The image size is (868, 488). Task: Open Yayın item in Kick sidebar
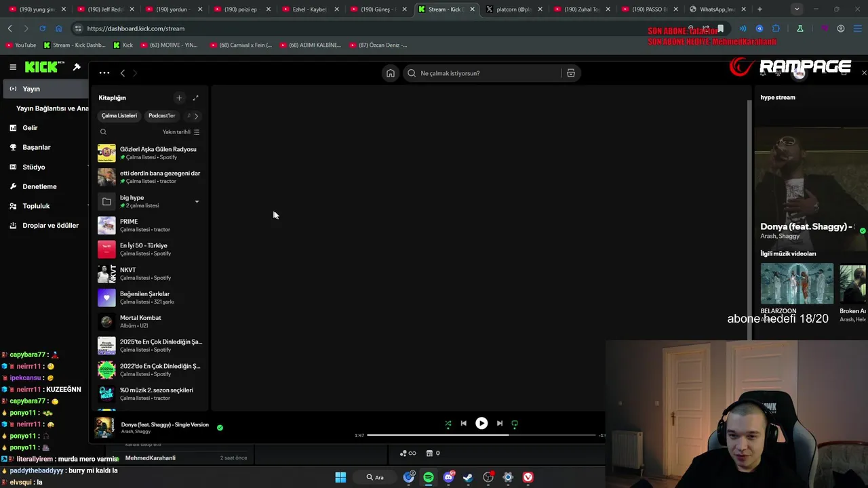click(45, 89)
